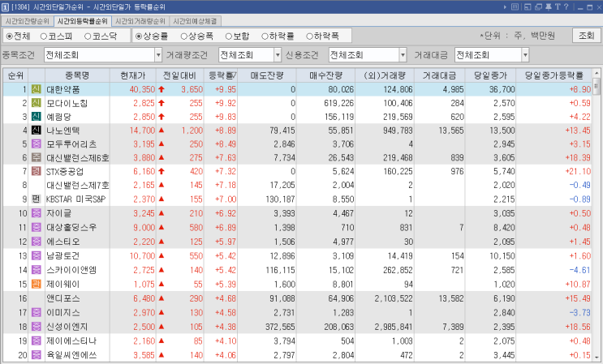Sort by the (외)거래량 column header
Viewport: 603px width, 364px height.
point(384,75)
